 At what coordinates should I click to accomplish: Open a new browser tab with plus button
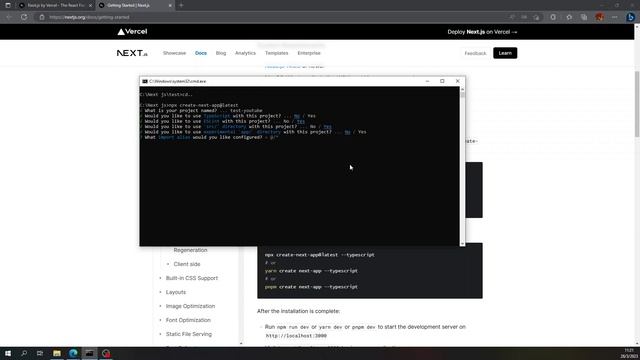pyautogui.click(x=181, y=5)
